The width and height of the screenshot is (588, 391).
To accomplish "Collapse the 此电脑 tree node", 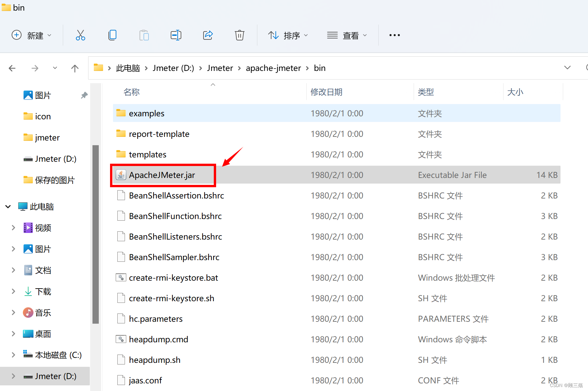I will tap(8, 207).
